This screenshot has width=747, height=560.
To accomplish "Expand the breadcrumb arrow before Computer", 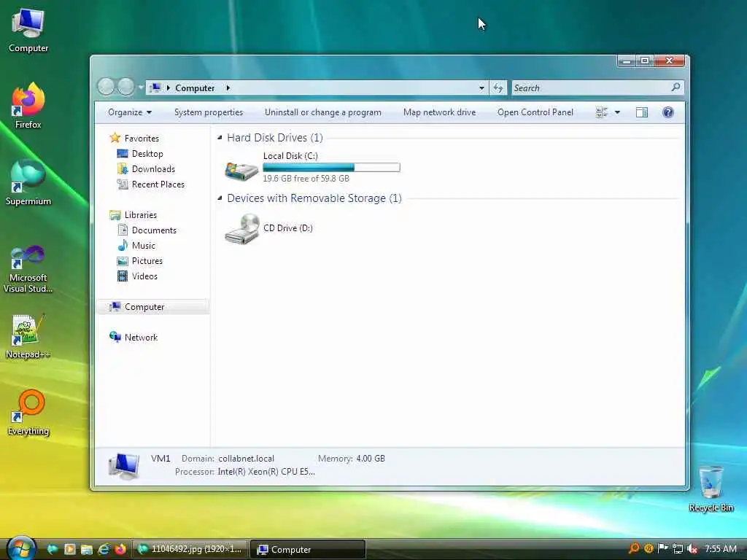I will click(x=169, y=87).
